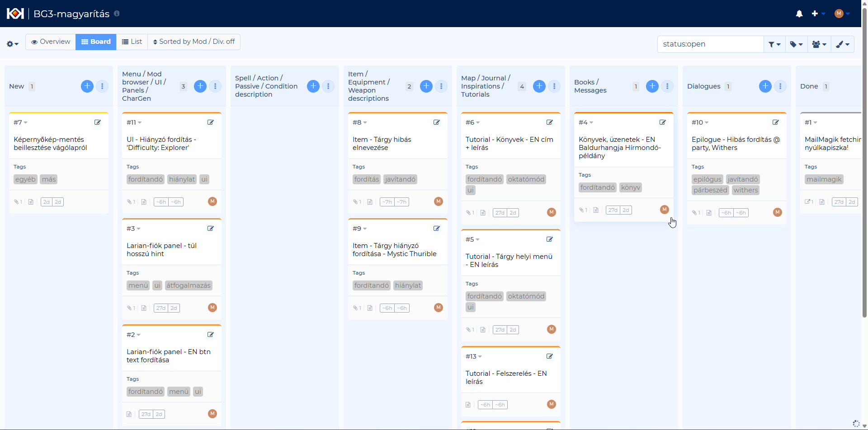Screen dimensions: 868x430
Task: Click the page vertical scrollbar
Action: [864, 163]
